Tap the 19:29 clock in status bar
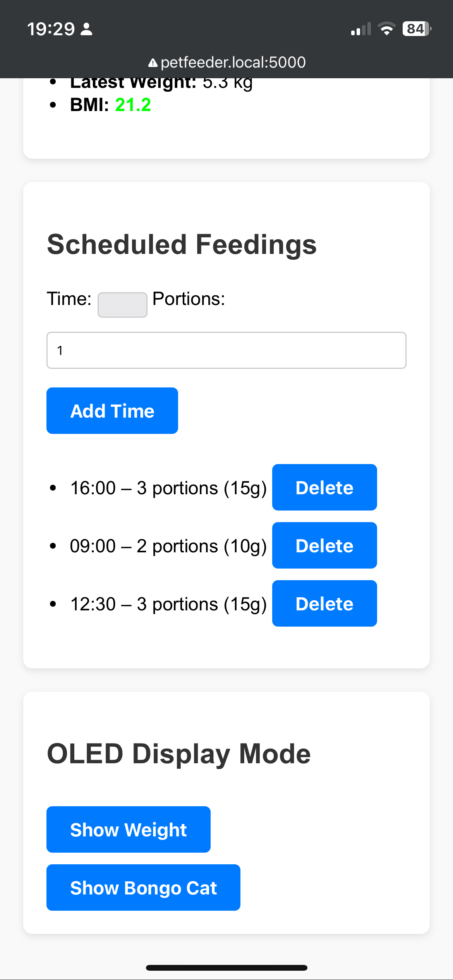The image size is (453, 980). 51,29
